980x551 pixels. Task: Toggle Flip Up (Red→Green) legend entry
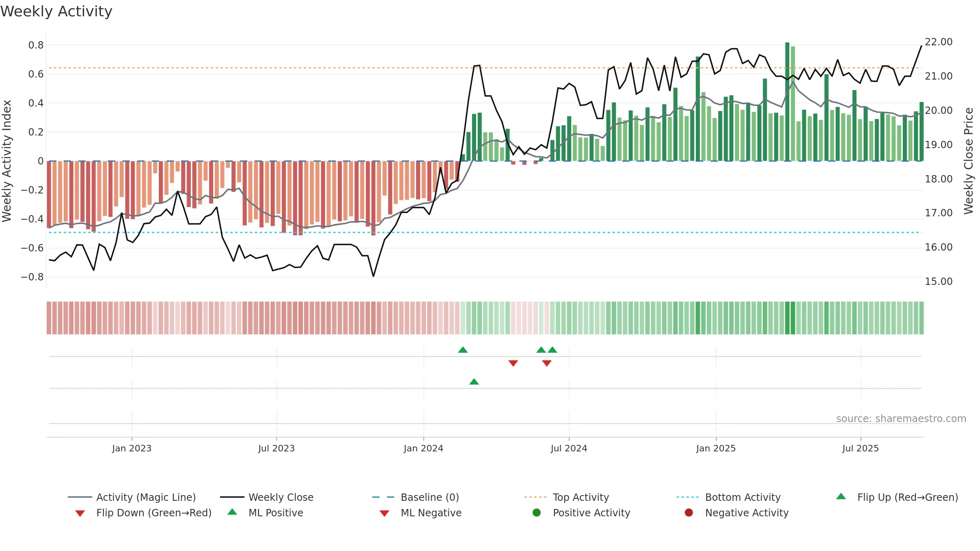[x=897, y=497]
